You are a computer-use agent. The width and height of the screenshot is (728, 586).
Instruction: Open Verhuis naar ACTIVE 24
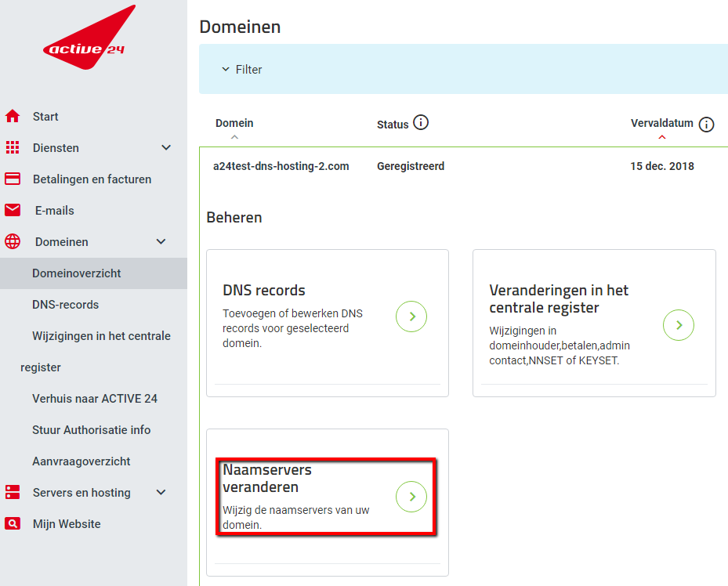95,399
